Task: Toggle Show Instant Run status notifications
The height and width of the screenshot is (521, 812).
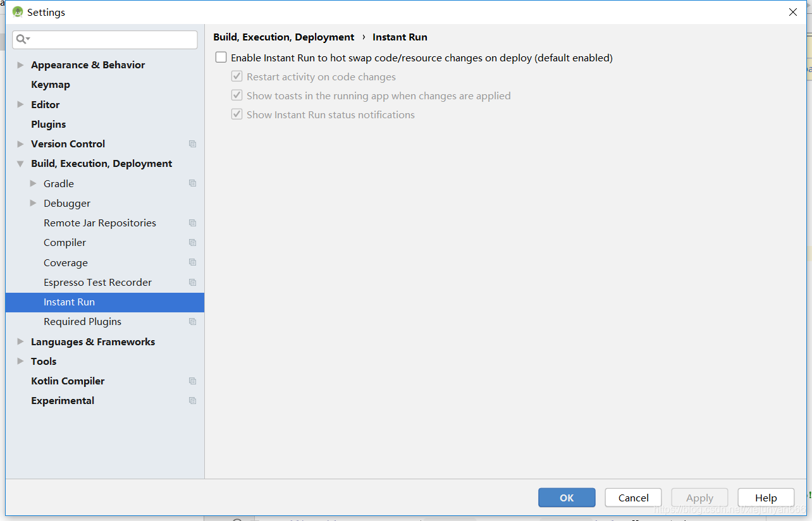Action: click(x=237, y=114)
